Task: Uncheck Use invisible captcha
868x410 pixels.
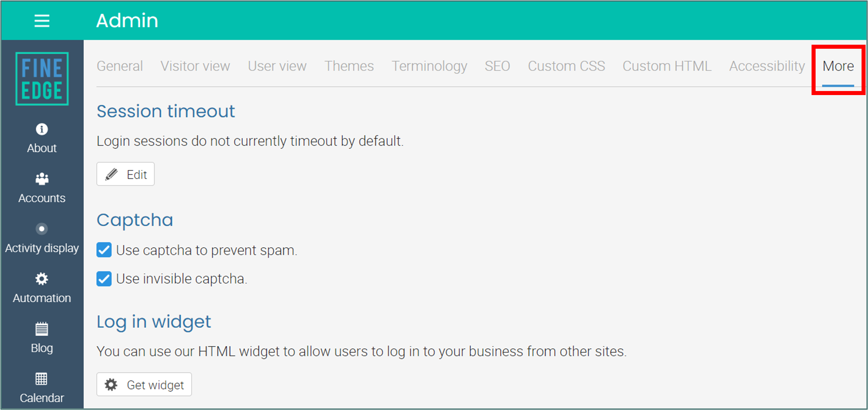Action: coord(104,279)
